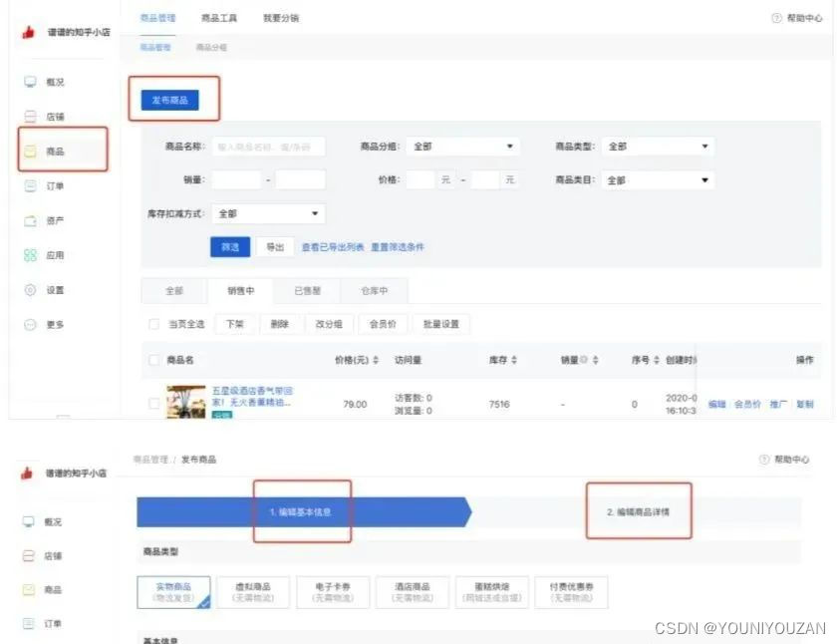Show 已售罄 products tab
Image resolution: width=840 pixels, height=644 pixels.
pyautogui.click(x=307, y=291)
